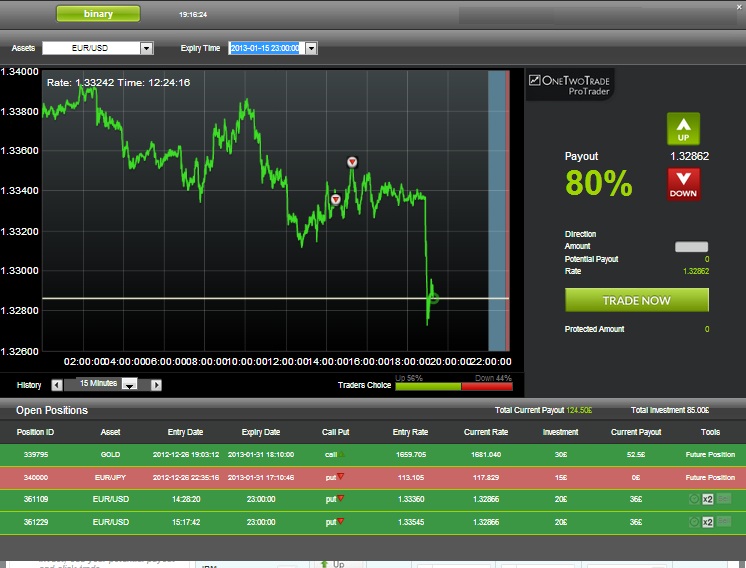The width and height of the screenshot is (746, 568).
Task: Click the clock icon in position 361109 row
Action: [694, 499]
